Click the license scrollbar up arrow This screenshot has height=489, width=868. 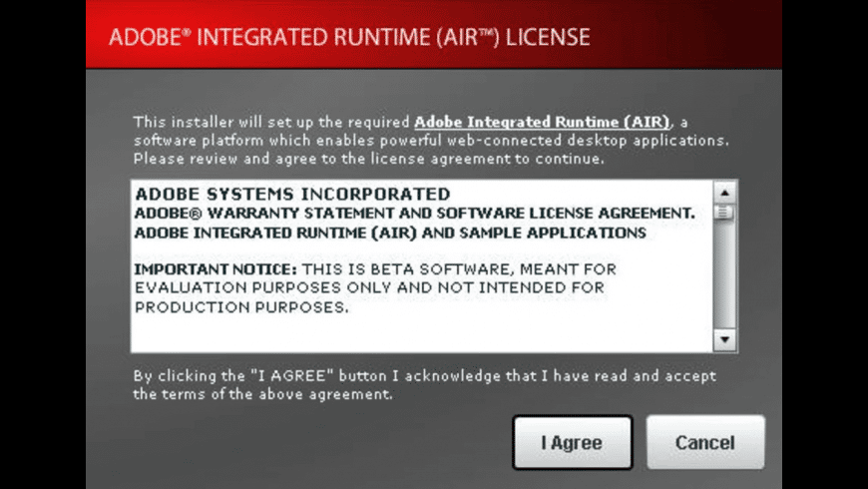pyautogui.click(x=724, y=194)
